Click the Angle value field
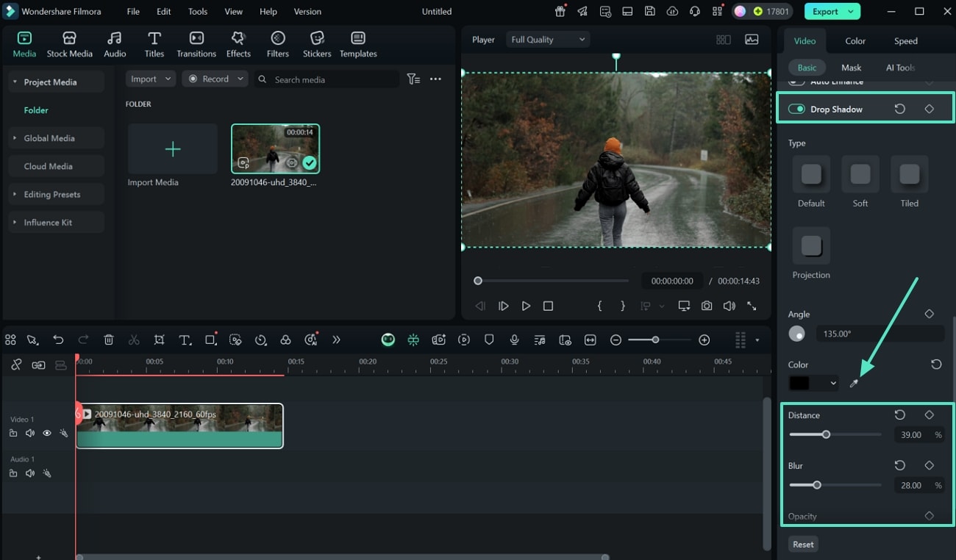 (x=880, y=334)
